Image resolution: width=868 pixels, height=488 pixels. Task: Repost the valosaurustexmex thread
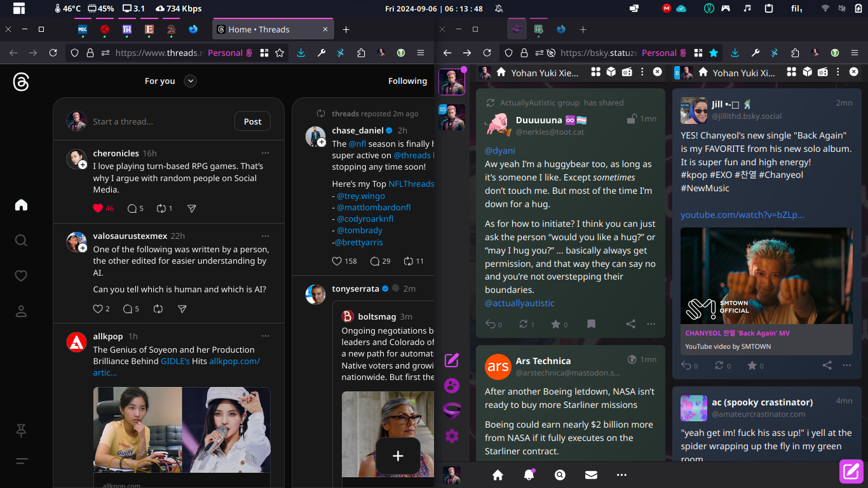(158, 309)
